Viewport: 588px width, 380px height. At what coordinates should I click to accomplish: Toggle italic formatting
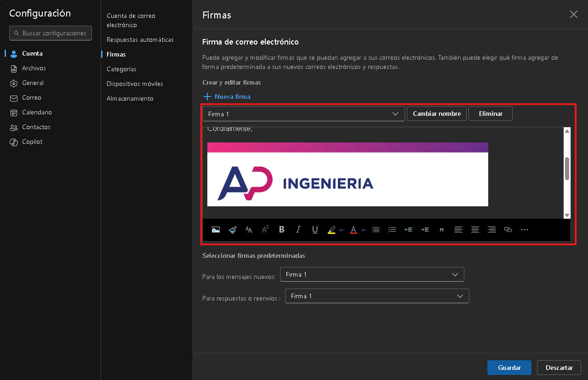(x=298, y=230)
